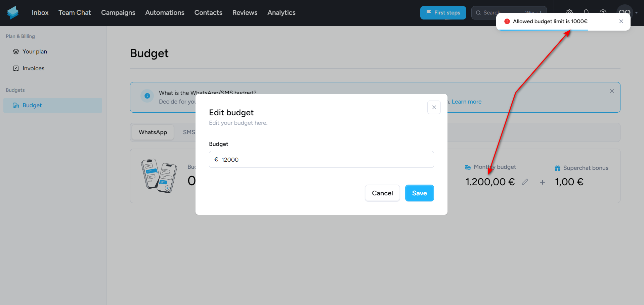The image size is (644, 305).
Task: Follow the Learn more link
Action: (x=466, y=102)
